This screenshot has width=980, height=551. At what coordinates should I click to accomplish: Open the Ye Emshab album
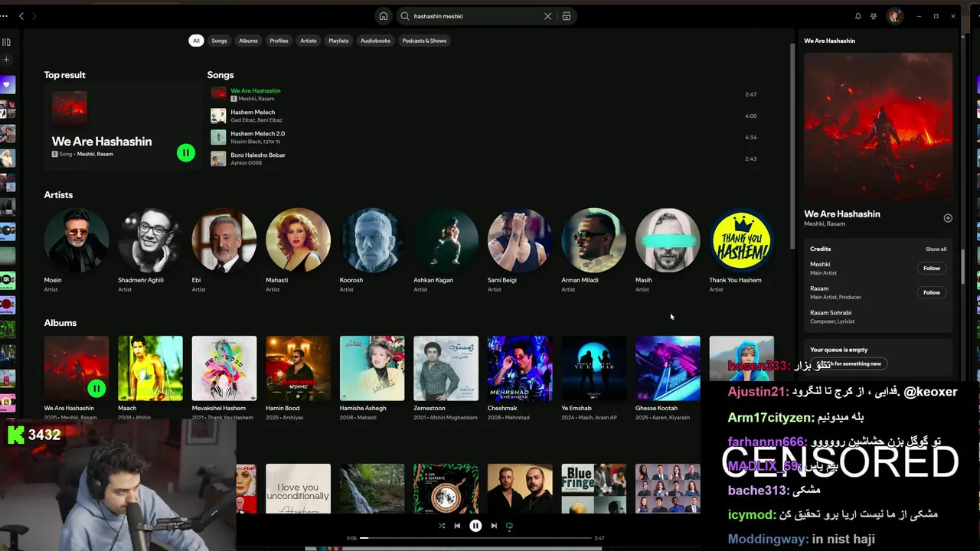tap(593, 368)
